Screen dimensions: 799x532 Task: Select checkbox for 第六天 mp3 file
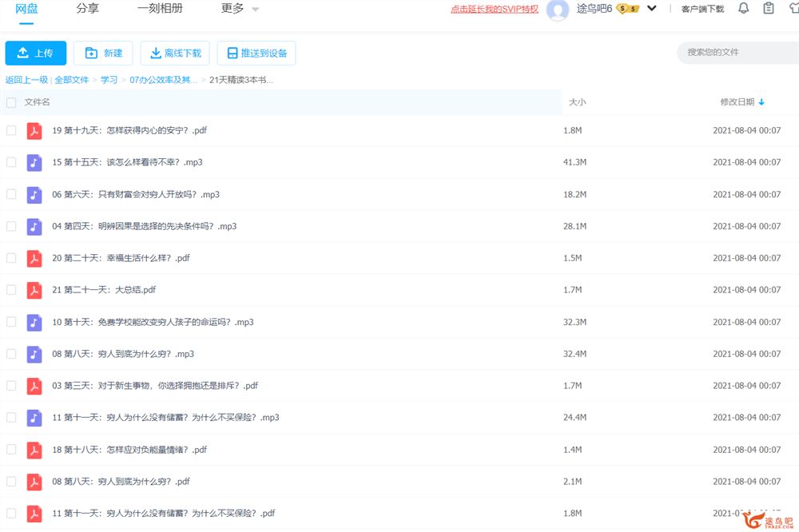pos(11,194)
